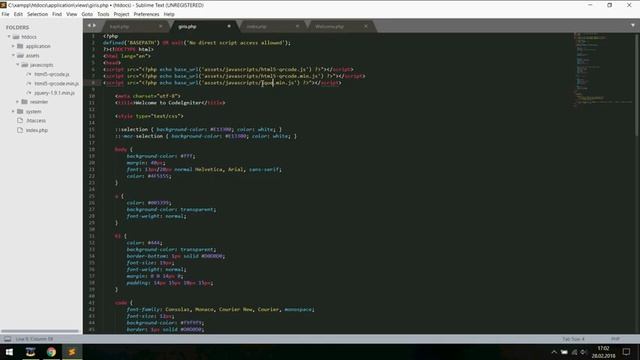This screenshot has width=640, height=360.
Task: Select the htdocs folder icon
Action: coord(16,37)
